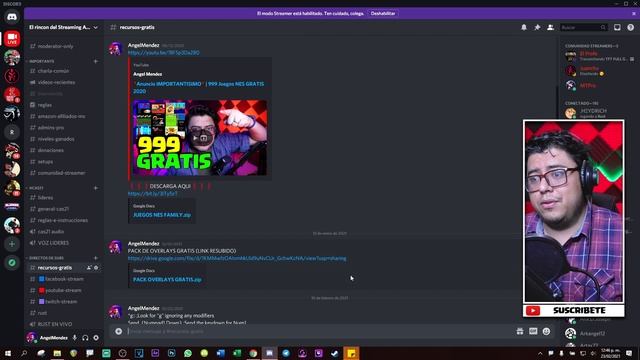
Task: Open Chrome from the taskbar
Action: click(253, 353)
